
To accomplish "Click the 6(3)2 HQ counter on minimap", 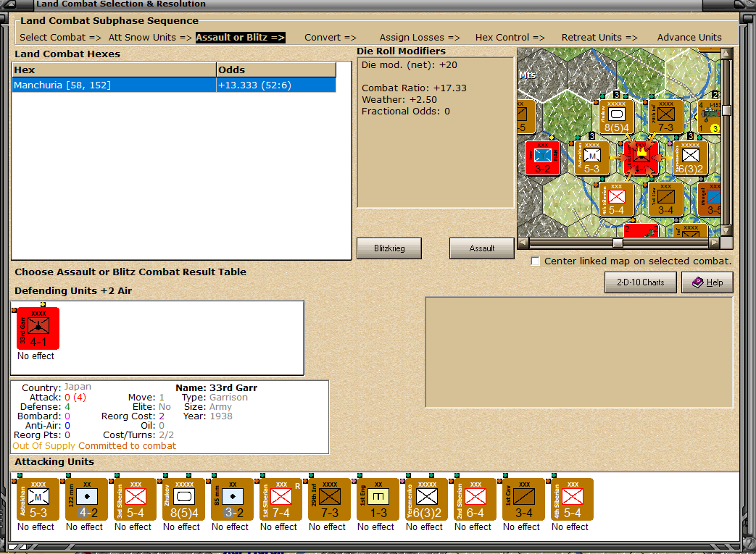I will pos(691,158).
